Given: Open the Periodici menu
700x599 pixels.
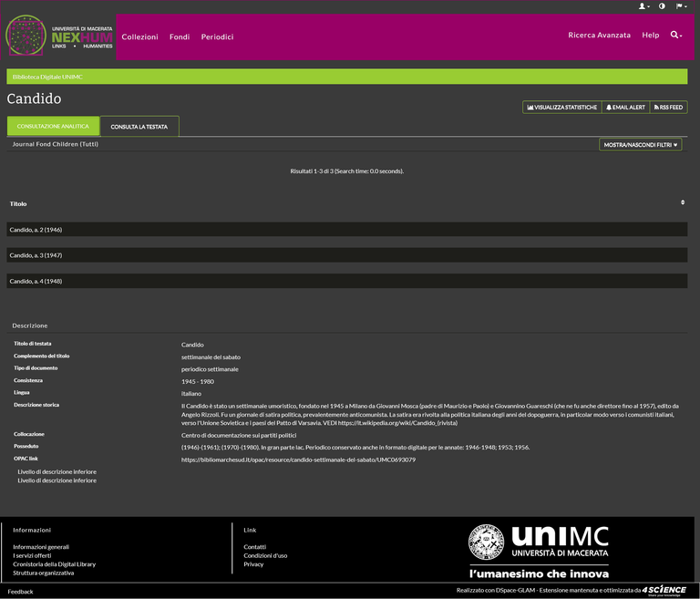Looking at the screenshot, I should tap(217, 36).
